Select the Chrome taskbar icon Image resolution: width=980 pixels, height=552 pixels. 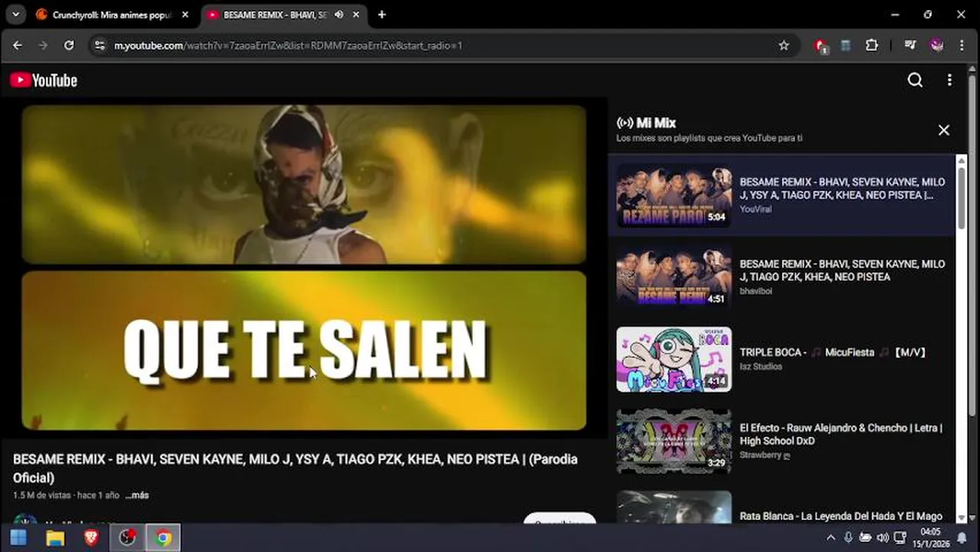[x=163, y=537]
